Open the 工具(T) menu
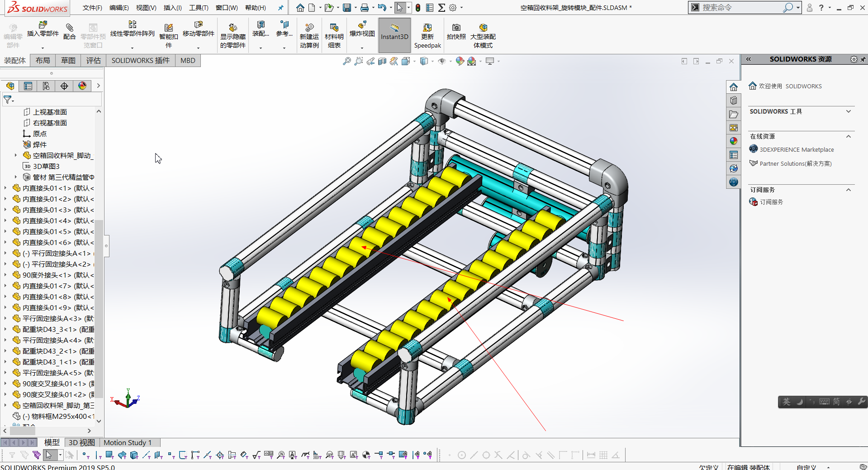This screenshot has height=470, width=868. [199, 8]
